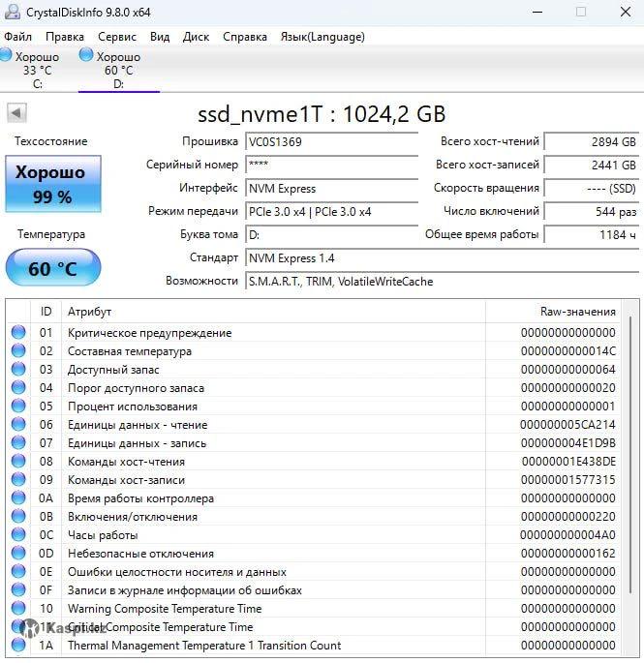Click blue status orb for attribute 05
This screenshot has width=644, height=663.
(18, 407)
